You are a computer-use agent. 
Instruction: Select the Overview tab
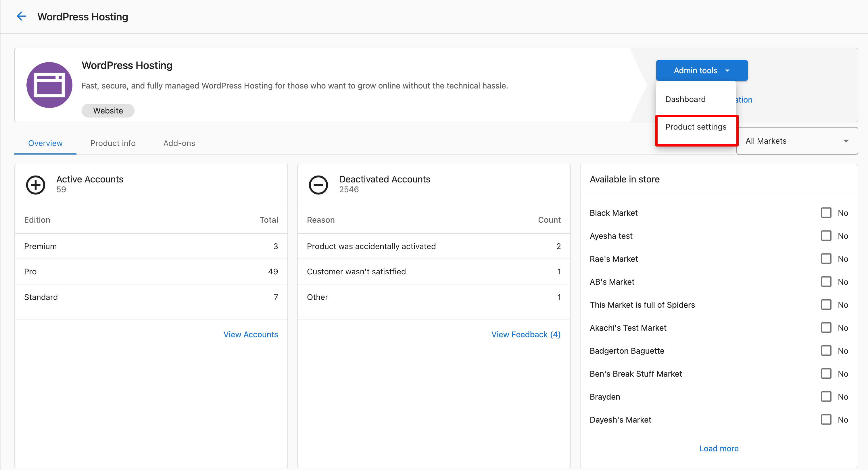[45, 143]
